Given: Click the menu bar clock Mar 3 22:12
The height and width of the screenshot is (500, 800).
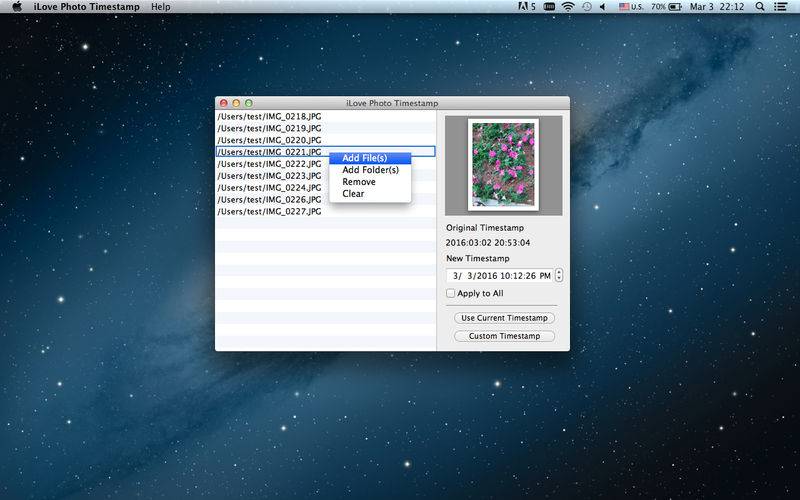Looking at the screenshot, I should click(x=717, y=7).
